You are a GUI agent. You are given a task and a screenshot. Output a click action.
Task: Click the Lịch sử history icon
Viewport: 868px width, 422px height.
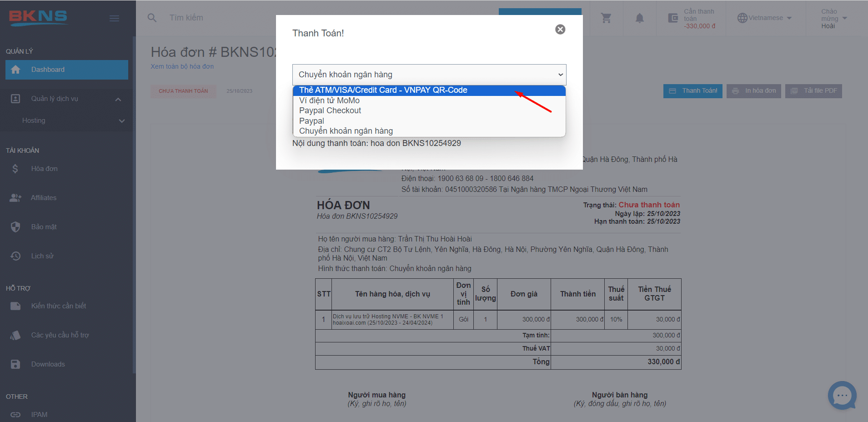click(15, 256)
